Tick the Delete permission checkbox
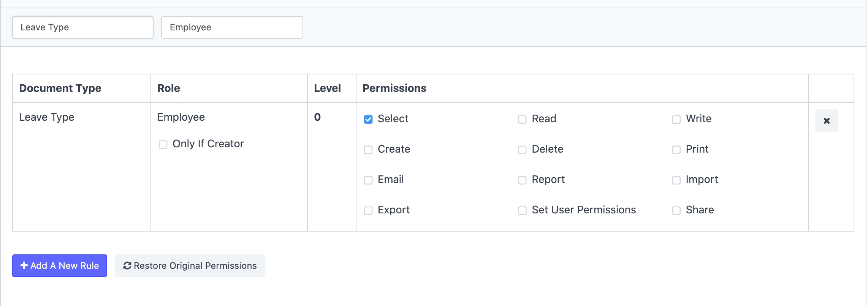The image size is (868, 306). coord(522,150)
